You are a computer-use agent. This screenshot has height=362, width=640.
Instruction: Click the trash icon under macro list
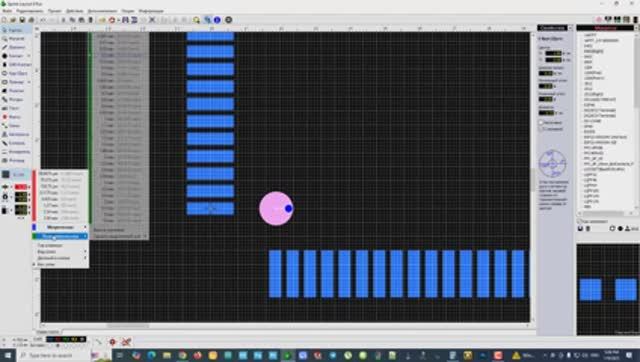[x=588, y=229]
